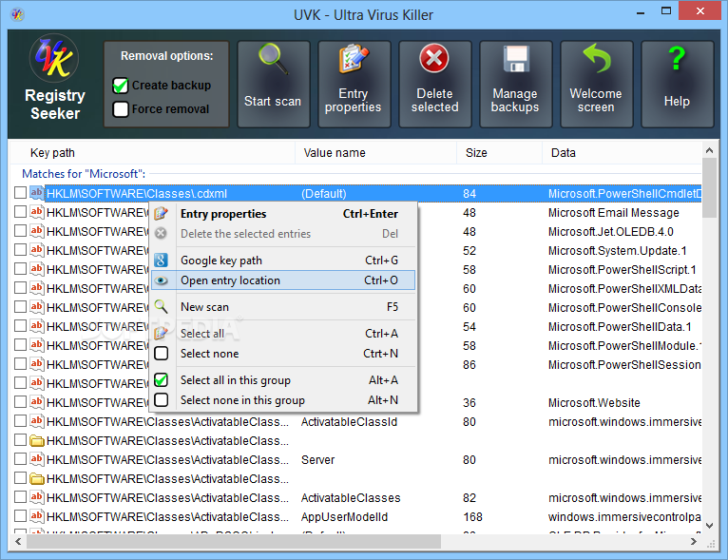
Task: Click the clipboard icon next to Select all
Action: (x=162, y=333)
